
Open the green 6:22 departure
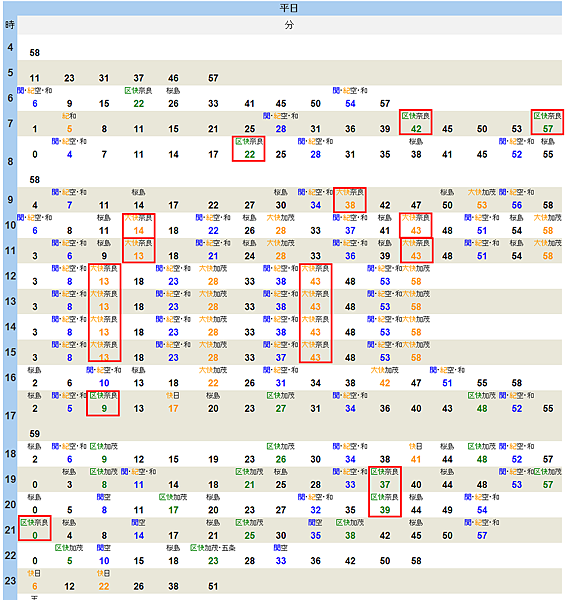click(138, 104)
